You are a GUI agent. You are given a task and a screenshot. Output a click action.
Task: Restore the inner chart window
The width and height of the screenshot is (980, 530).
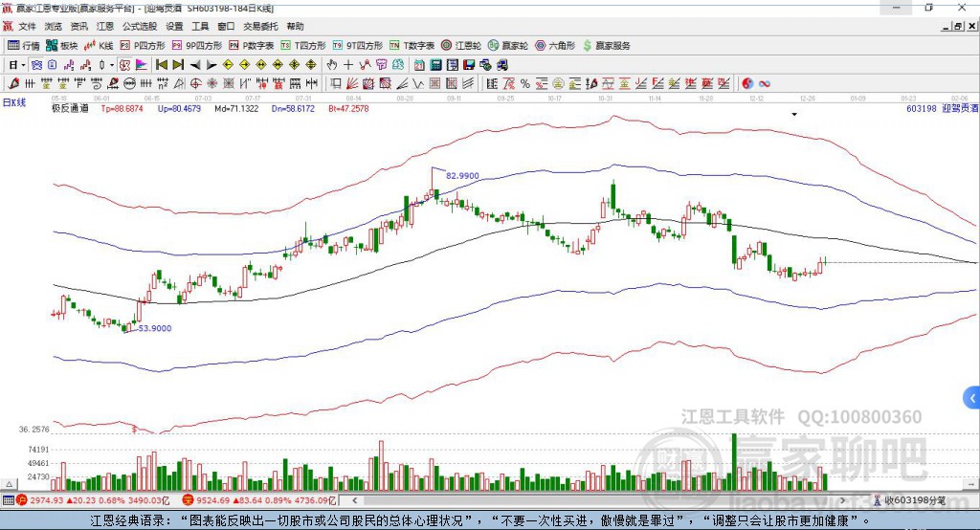coord(958,26)
